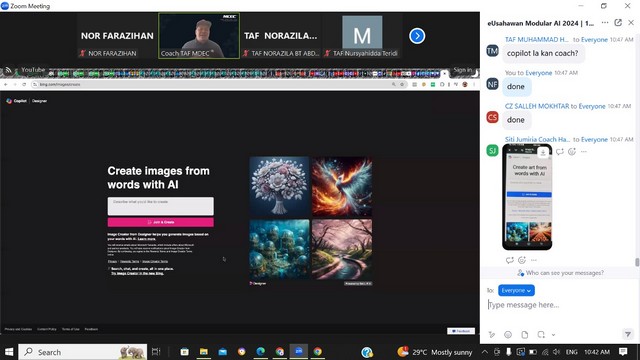Open the emoji picker in chat
This screenshot has width=640, height=360.
click(x=508, y=335)
